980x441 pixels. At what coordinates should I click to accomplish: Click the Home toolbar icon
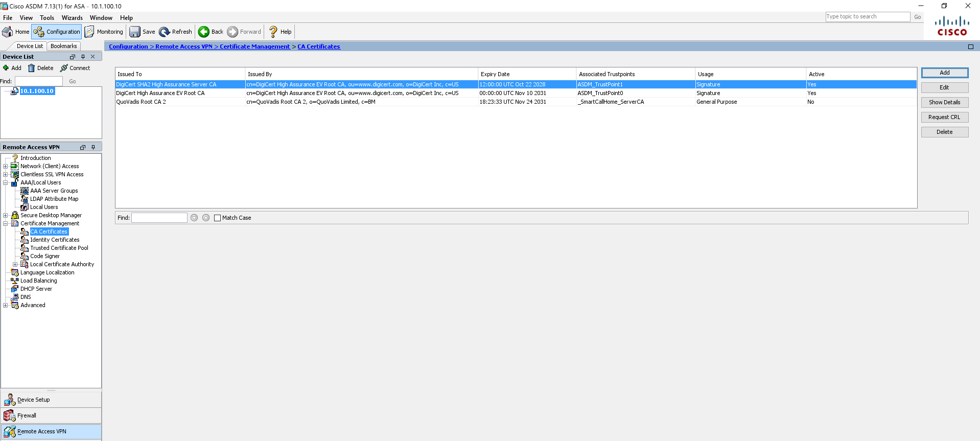8,32
